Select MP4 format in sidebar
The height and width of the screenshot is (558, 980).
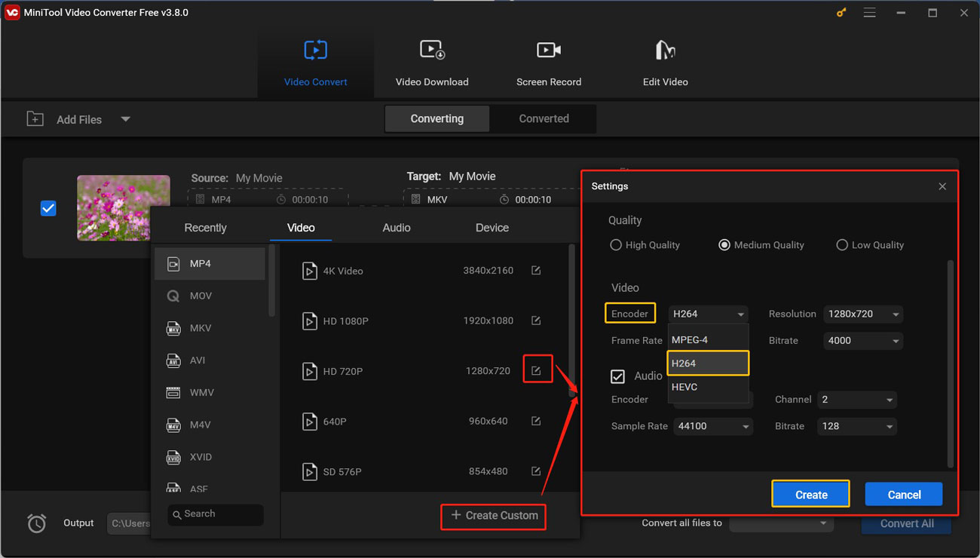tap(210, 264)
